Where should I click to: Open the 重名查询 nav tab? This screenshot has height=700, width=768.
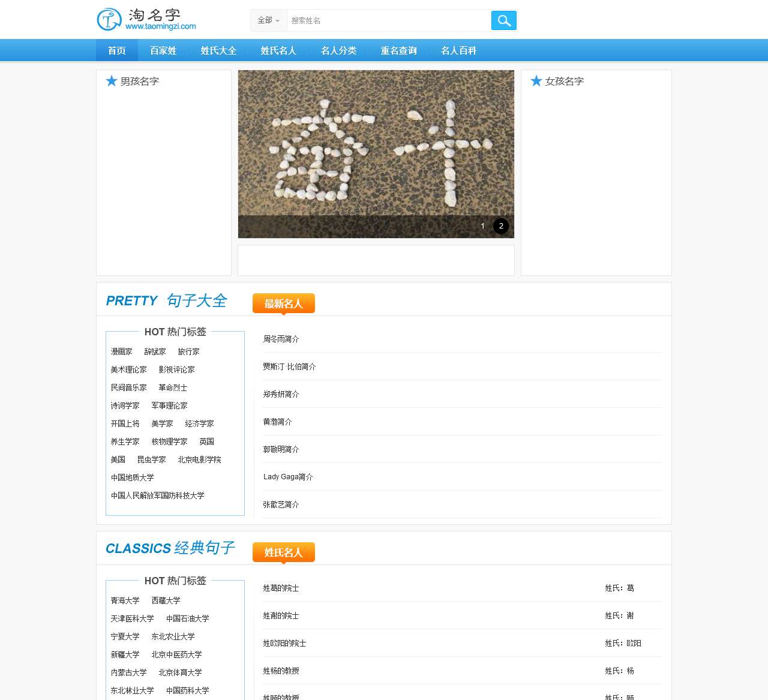pos(398,50)
